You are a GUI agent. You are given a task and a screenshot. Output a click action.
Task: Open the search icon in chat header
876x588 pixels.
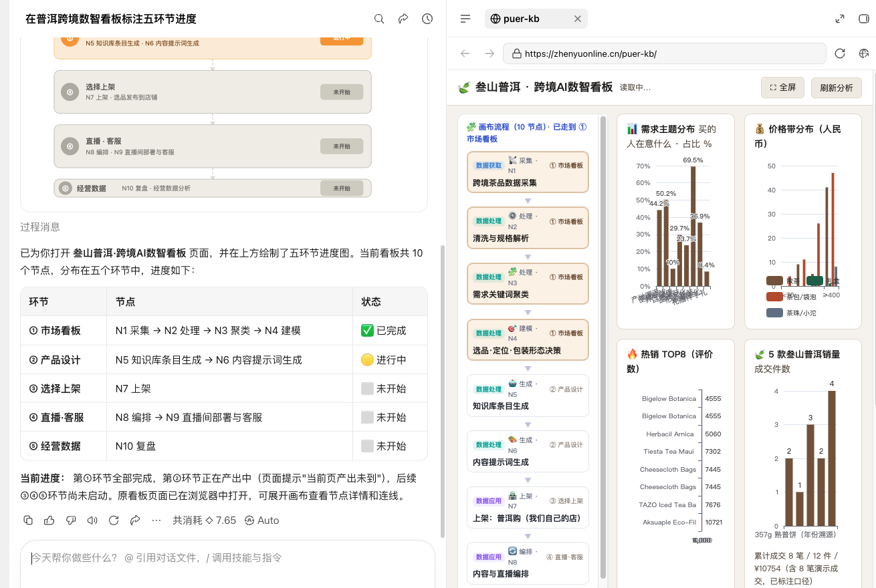click(x=379, y=19)
